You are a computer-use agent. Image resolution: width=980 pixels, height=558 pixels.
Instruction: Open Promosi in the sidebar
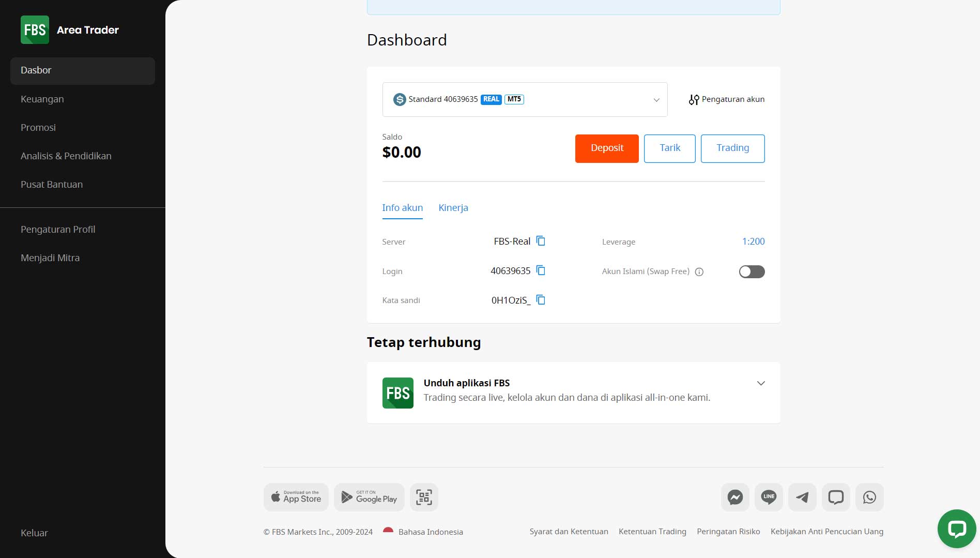click(x=38, y=128)
